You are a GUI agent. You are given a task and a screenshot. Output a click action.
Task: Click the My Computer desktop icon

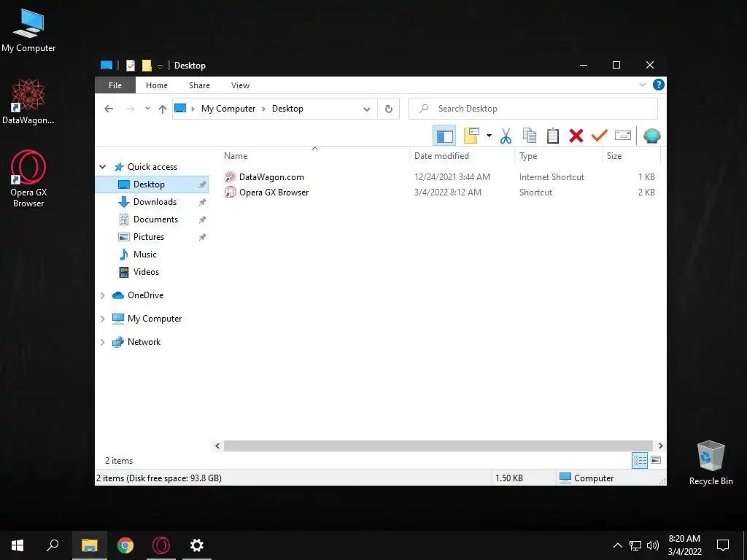click(x=28, y=31)
